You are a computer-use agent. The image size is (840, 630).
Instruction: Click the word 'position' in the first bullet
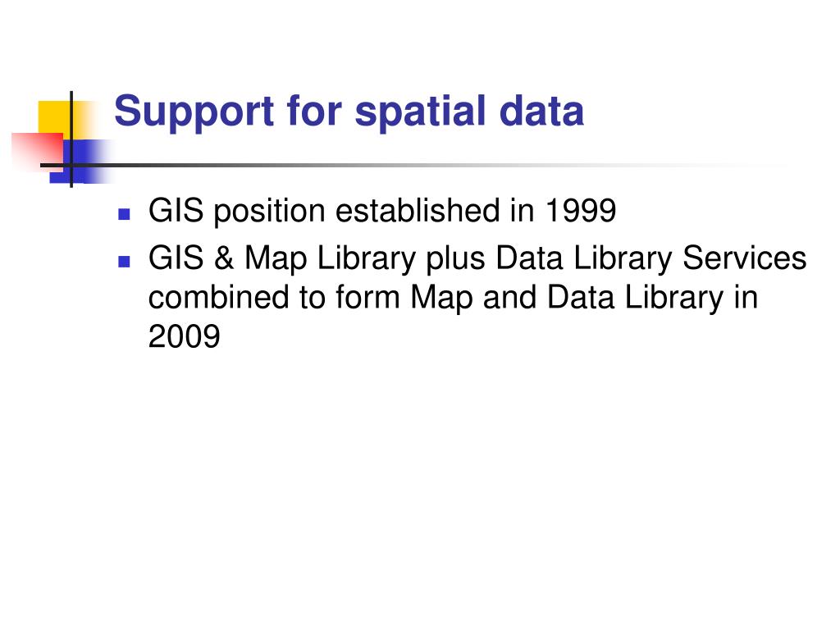click(269, 211)
